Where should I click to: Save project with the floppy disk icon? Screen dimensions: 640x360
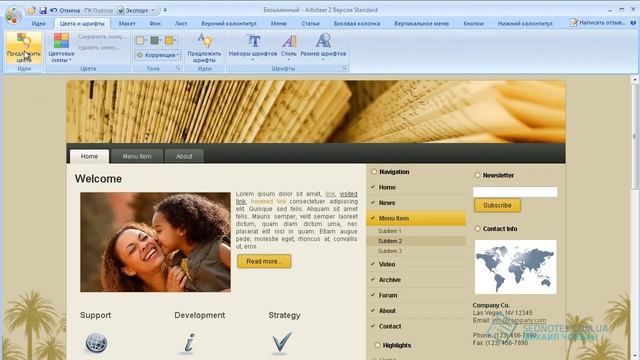pos(42,10)
